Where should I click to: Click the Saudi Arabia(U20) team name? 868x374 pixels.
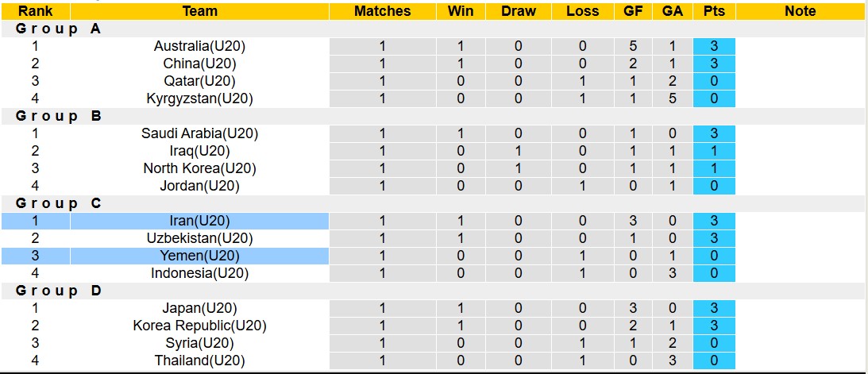[x=199, y=133]
